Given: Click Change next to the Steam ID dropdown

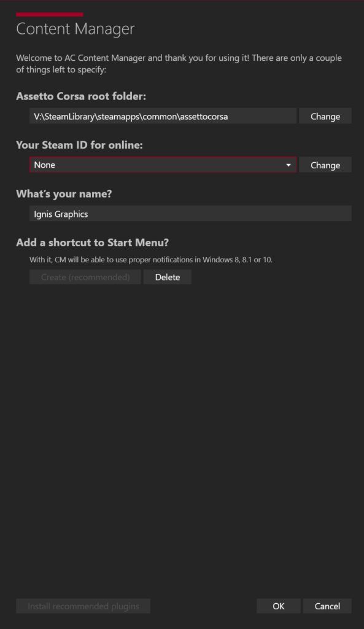Looking at the screenshot, I should [x=325, y=165].
